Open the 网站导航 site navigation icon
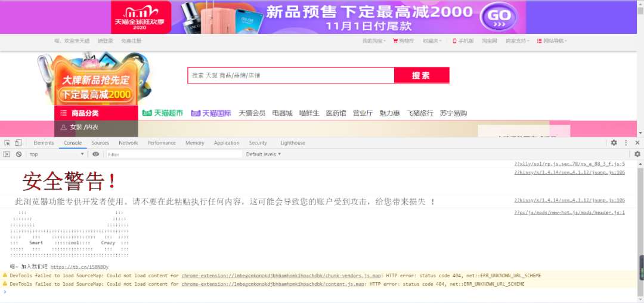 (539, 41)
